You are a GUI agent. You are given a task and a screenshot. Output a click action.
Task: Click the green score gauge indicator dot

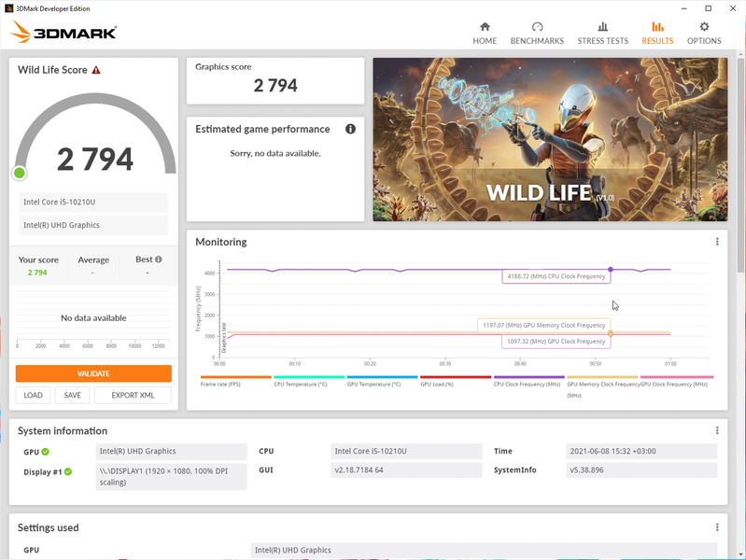(x=20, y=173)
